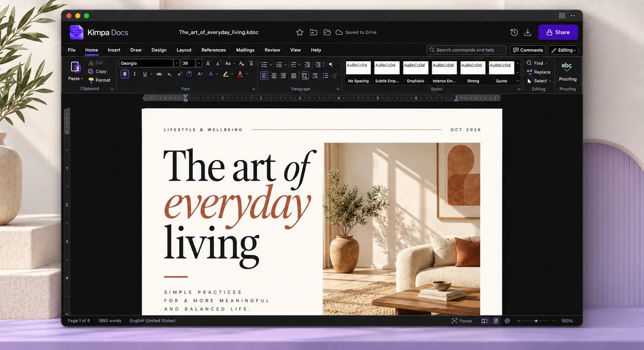Screen dimensions: 644x350
Task: Open the font name dropdown
Action: 177,63
